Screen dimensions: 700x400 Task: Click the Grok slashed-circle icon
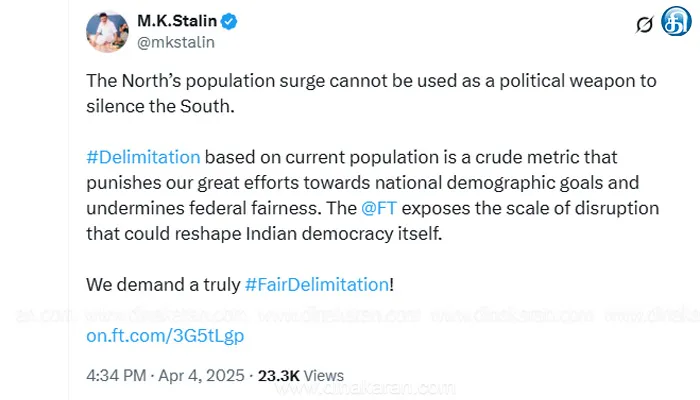645,25
